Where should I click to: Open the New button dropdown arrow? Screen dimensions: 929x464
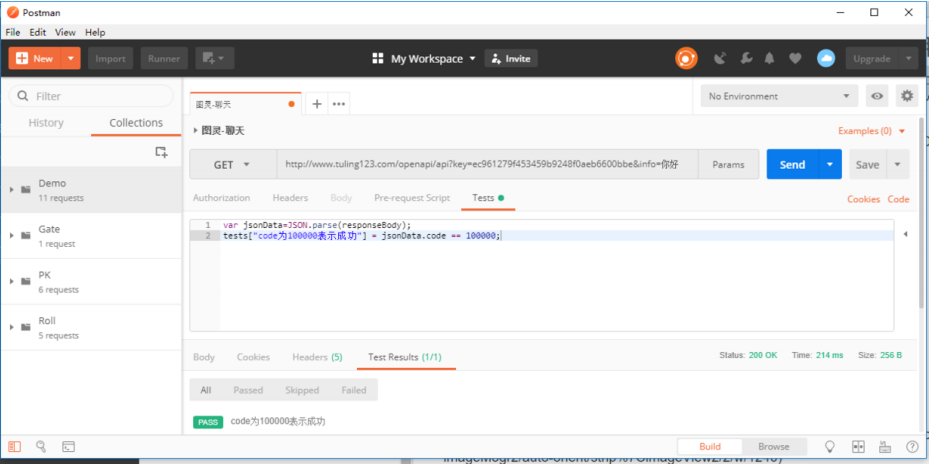pyautogui.click(x=71, y=58)
